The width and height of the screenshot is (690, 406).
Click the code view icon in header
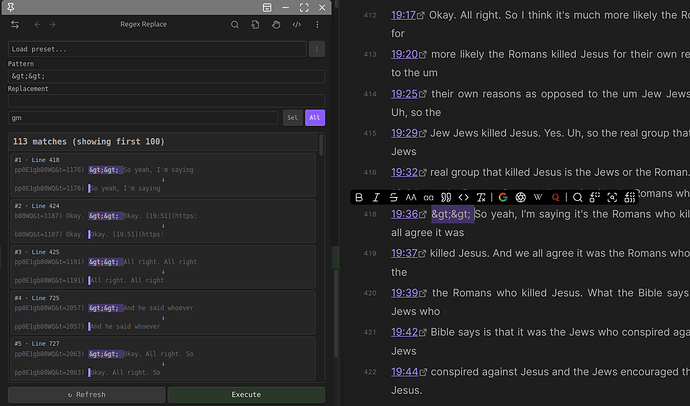click(x=297, y=24)
